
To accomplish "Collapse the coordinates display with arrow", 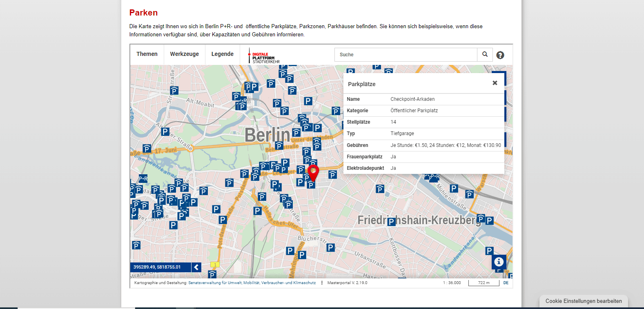I will click(196, 267).
